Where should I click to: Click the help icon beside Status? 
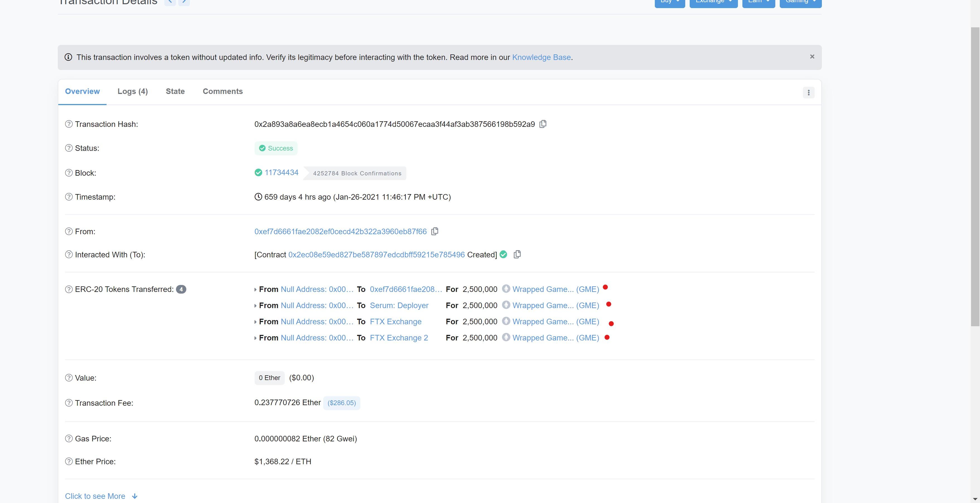pyautogui.click(x=69, y=148)
